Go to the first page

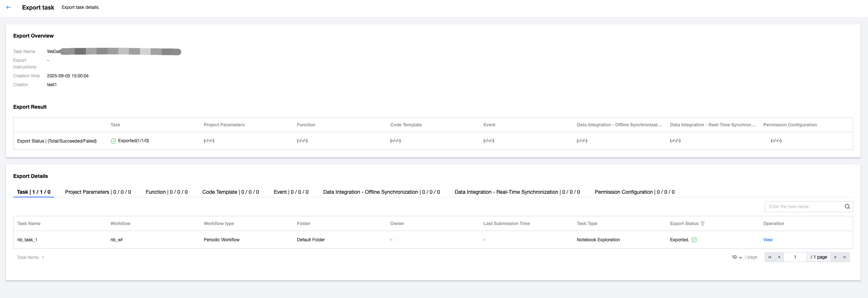770,257
